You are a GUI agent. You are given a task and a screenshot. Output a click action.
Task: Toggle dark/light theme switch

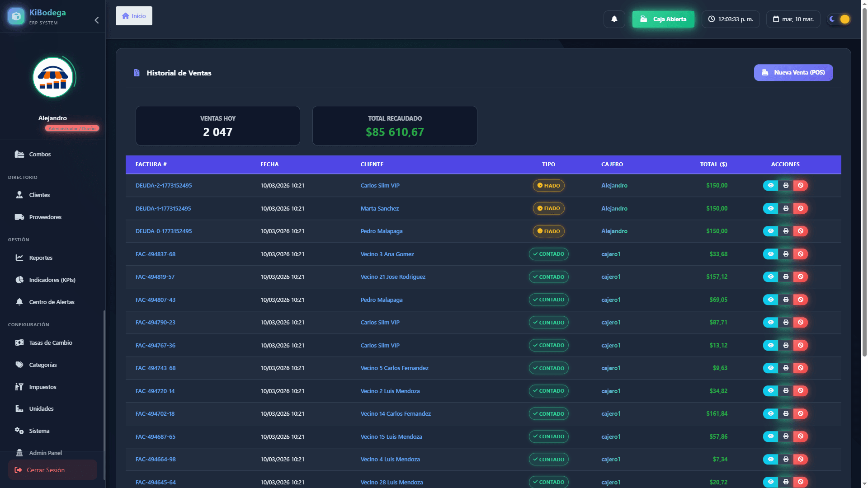click(839, 19)
